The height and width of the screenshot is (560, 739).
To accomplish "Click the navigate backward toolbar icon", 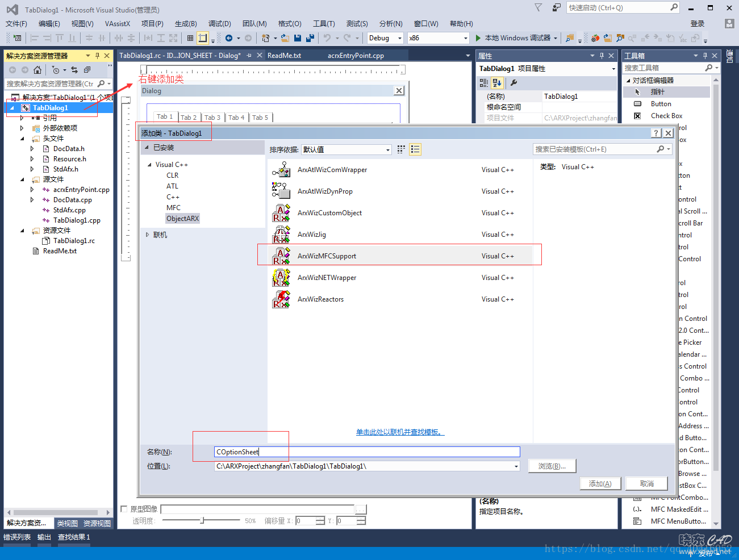I will click(229, 38).
